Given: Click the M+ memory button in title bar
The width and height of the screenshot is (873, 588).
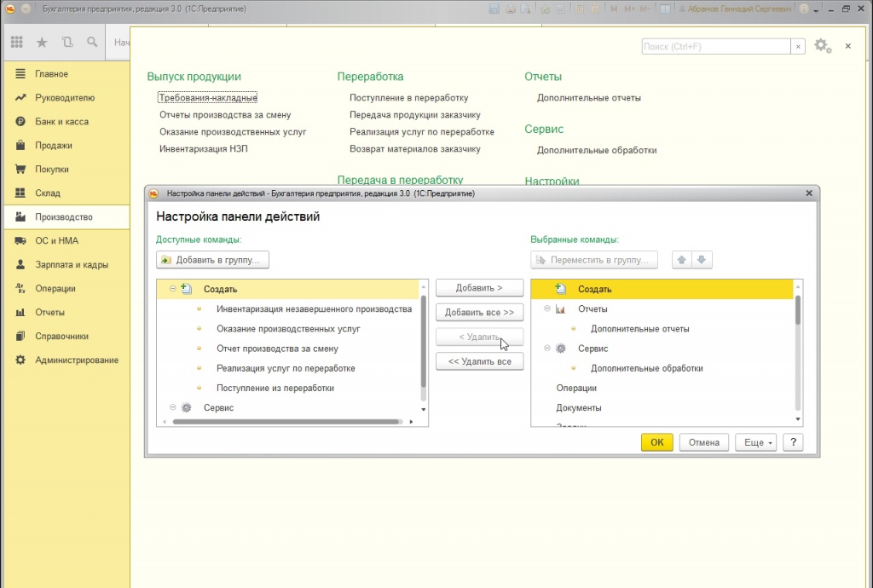Looking at the screenshot, I should click(x=630, y=9).
